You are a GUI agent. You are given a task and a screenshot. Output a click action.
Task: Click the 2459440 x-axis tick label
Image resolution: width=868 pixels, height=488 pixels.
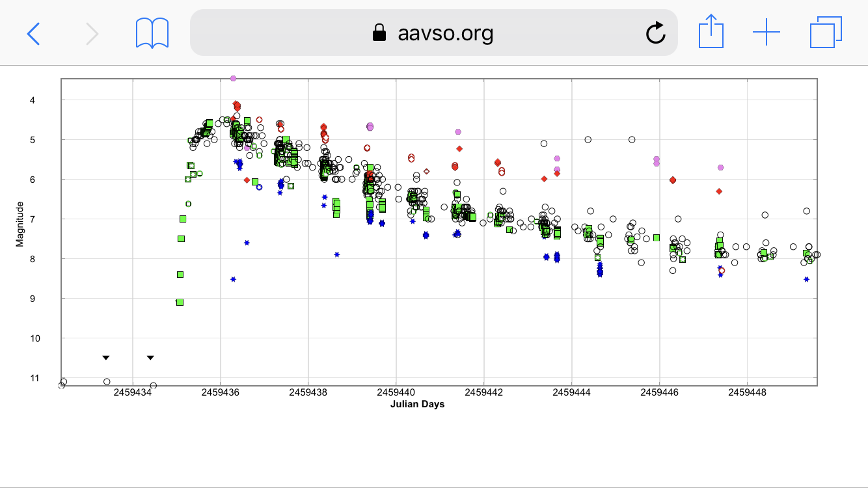coord(396,392)
